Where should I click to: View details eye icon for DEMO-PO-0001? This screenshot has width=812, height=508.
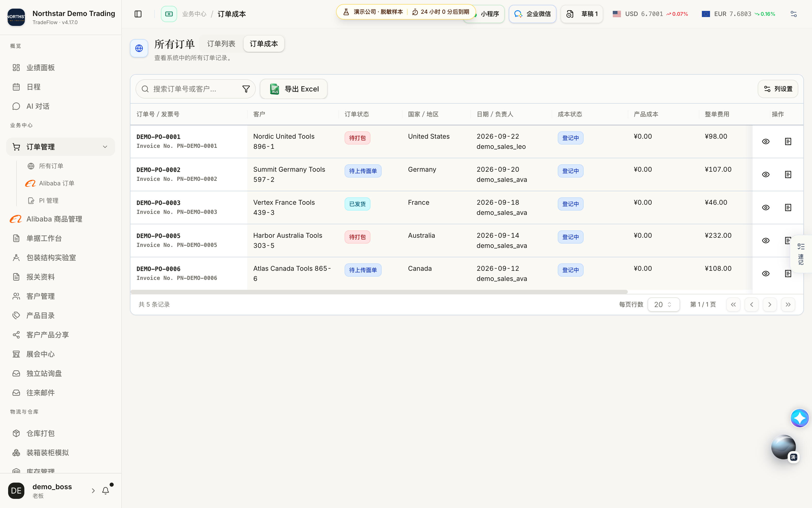pyautogui.click(x=766, y=141)
